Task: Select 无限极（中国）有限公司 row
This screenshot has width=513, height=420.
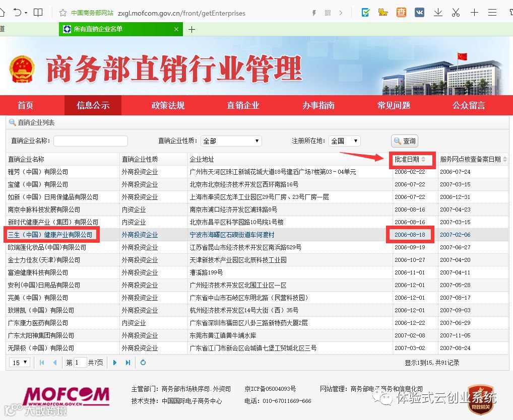Action: click(x=257, y=348)
